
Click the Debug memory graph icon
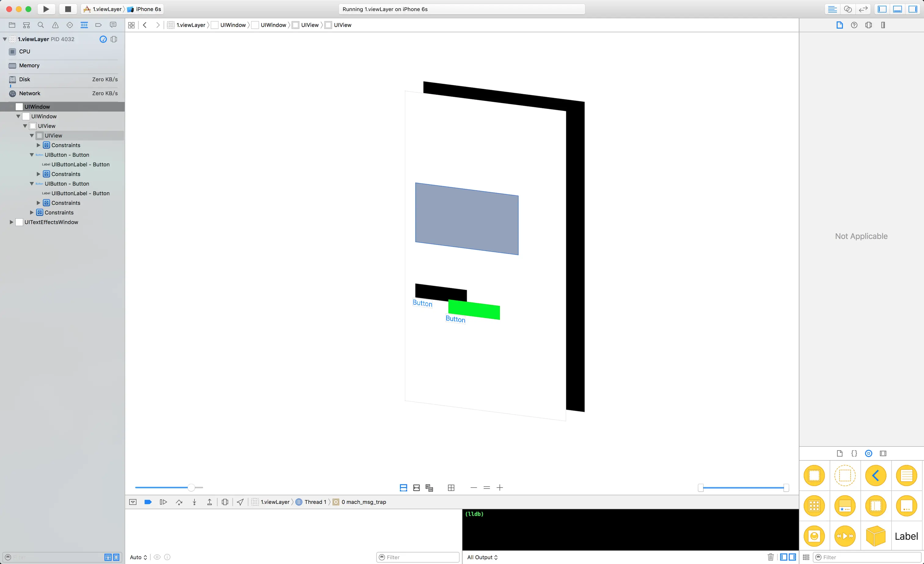tap(225, 502)
